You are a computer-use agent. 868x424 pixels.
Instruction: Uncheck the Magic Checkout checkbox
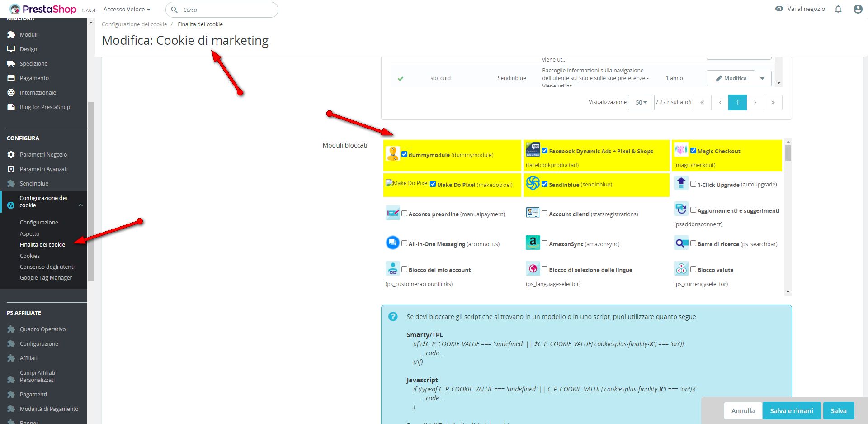point(693,150)
